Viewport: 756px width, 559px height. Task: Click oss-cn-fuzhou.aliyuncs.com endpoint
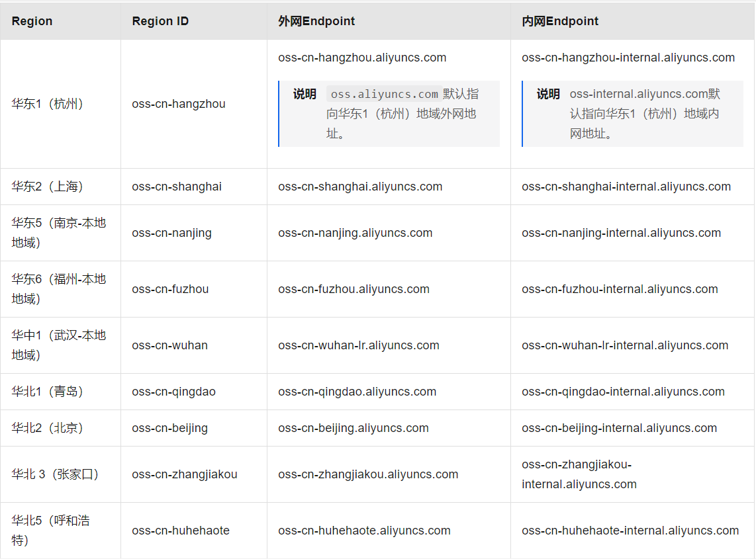[354, 289]
